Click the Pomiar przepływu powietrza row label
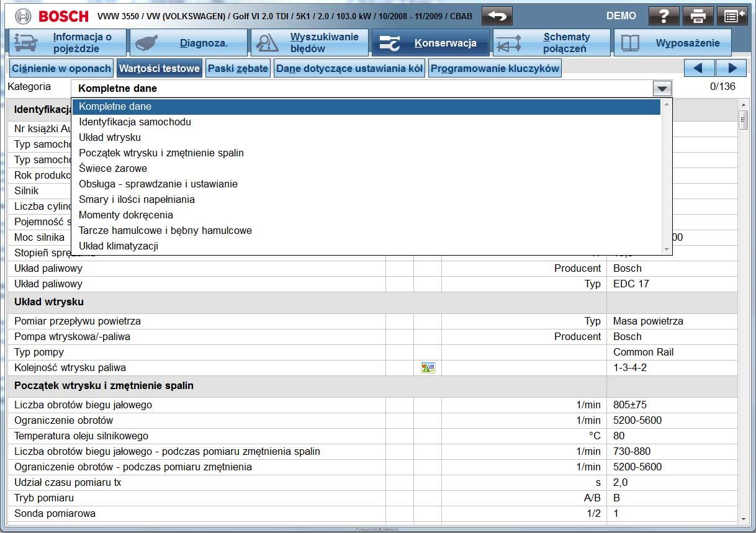Image resolution: width=756 pixels, height=533 pixels. pyautogui.click(x=78, y=321)
